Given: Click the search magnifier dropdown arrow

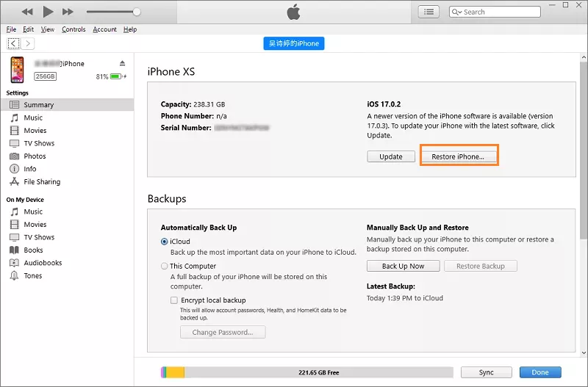Looking at the screenshot, I should [x=456, y=12].
